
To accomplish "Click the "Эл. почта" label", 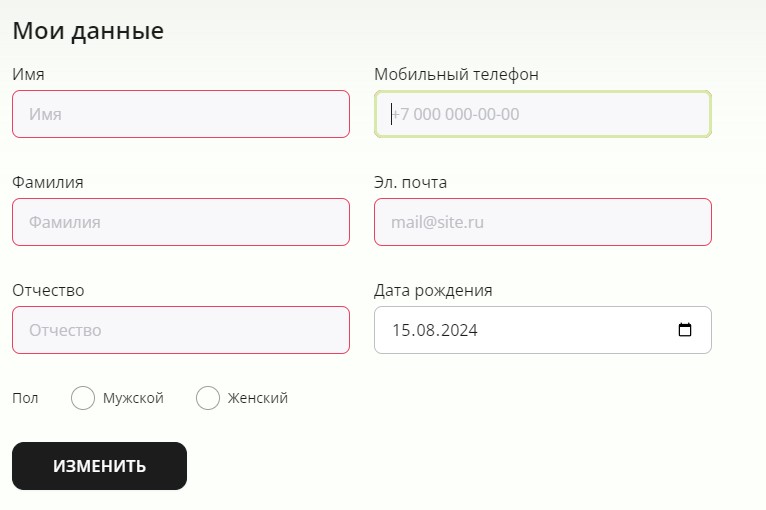I will [x=410, y=182].
